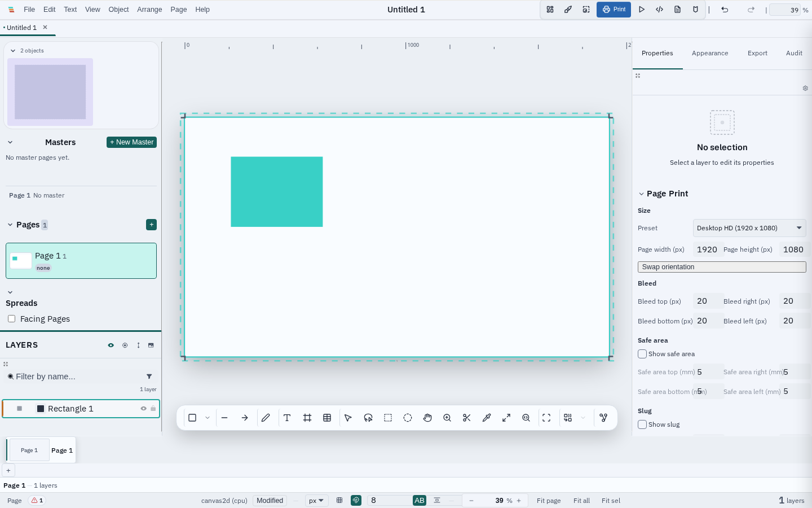
Task: Collapse the Pages section
Action: click(10, 225)
